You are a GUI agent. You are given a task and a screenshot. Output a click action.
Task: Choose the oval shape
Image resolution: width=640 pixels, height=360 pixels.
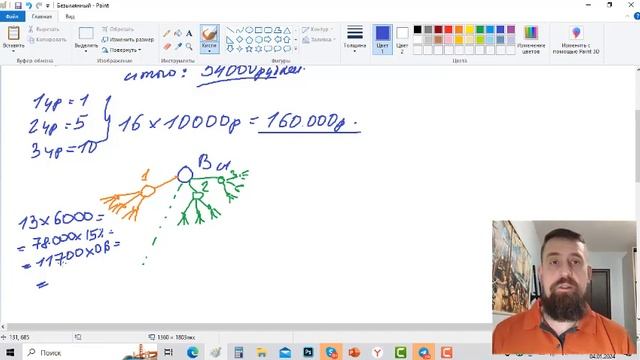point(249,30)
